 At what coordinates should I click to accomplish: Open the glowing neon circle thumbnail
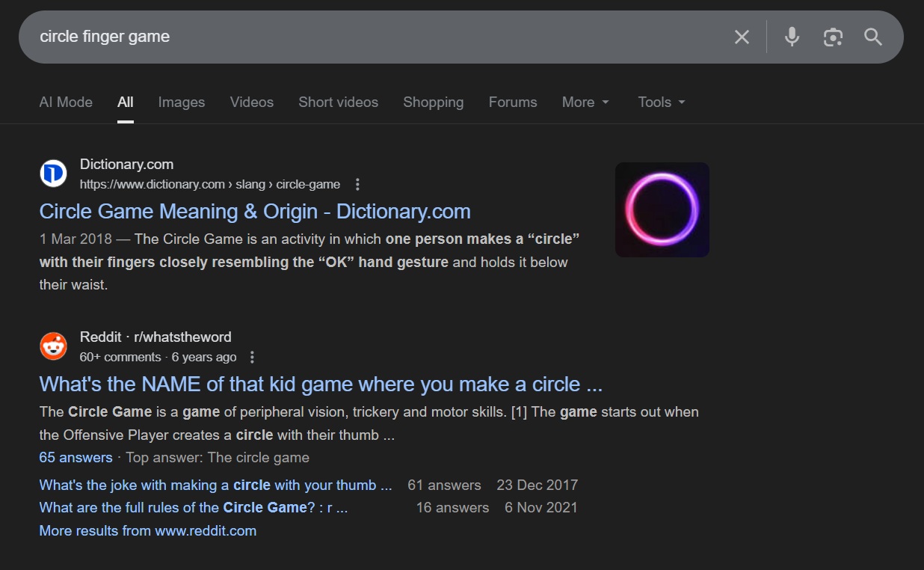click(x=662, y=209)
